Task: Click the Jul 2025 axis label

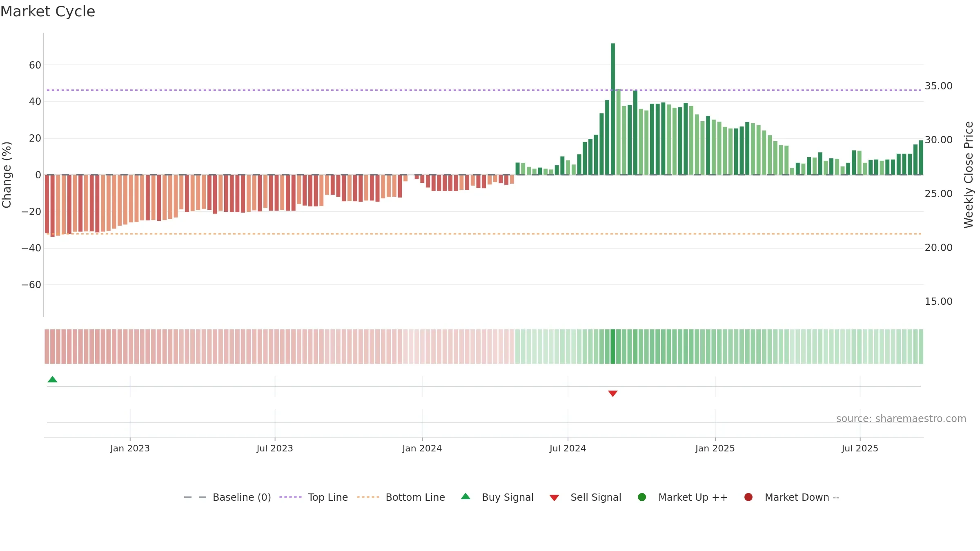Action: [860, 449]
